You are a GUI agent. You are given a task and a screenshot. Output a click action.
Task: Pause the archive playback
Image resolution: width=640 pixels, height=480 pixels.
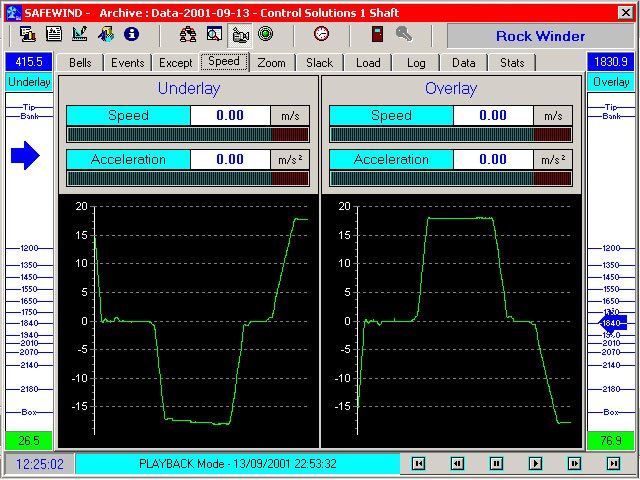coord(496,464)
